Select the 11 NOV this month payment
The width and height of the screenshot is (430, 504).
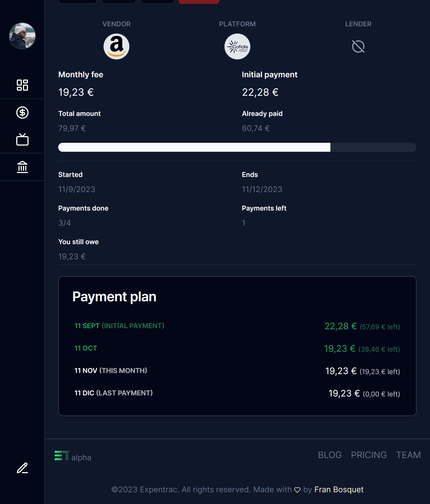(x=237, y=371)
